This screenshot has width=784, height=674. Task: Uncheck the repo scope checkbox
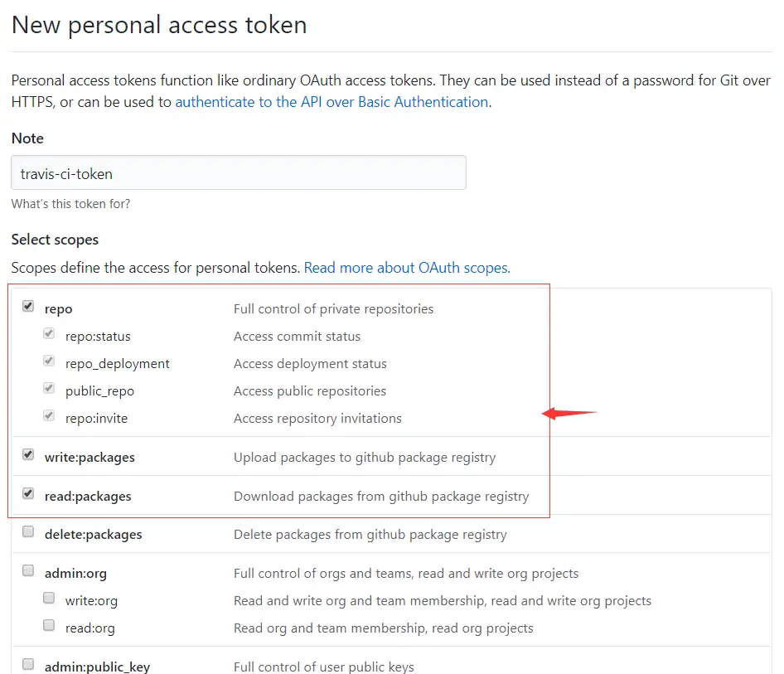pyautogui.click(x=28, y=307)
